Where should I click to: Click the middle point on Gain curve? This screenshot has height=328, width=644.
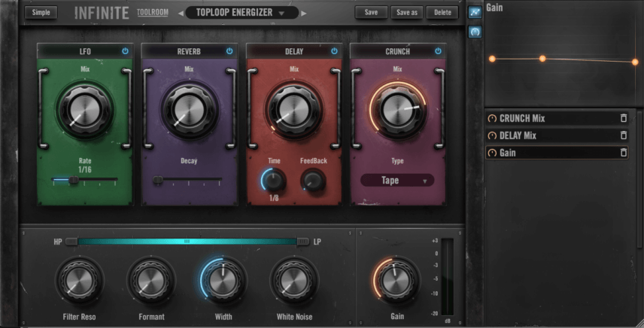tap(542, 59)
